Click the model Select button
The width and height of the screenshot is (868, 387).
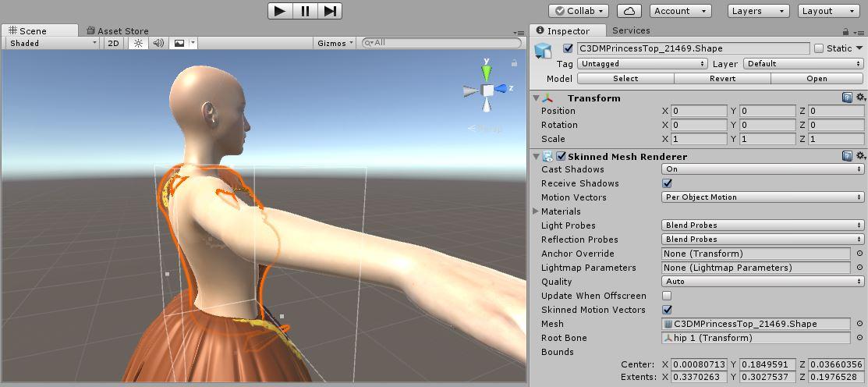click(x=625, y=79)
